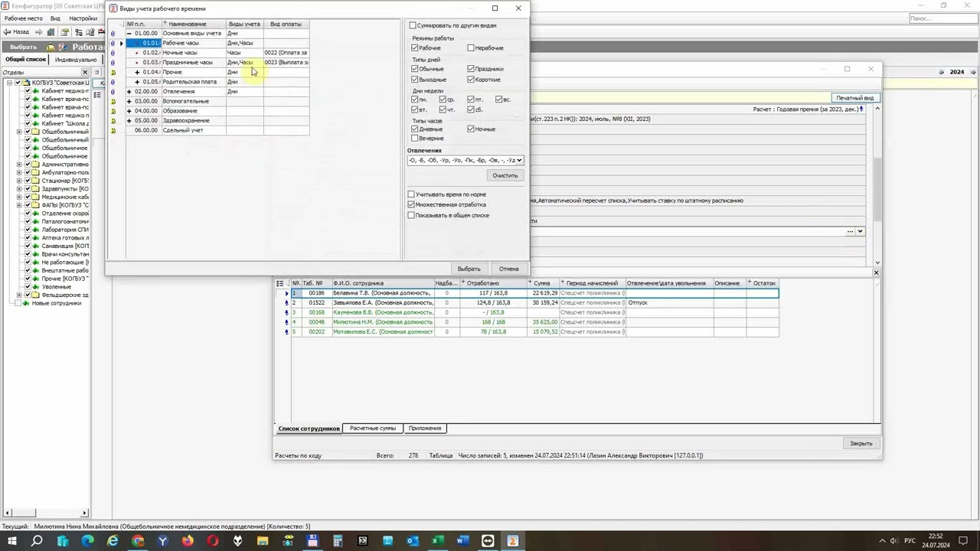Close the Отделы panel with the X
The width and height of the screenshot is (980, 551).
click(x=84, y=72)
